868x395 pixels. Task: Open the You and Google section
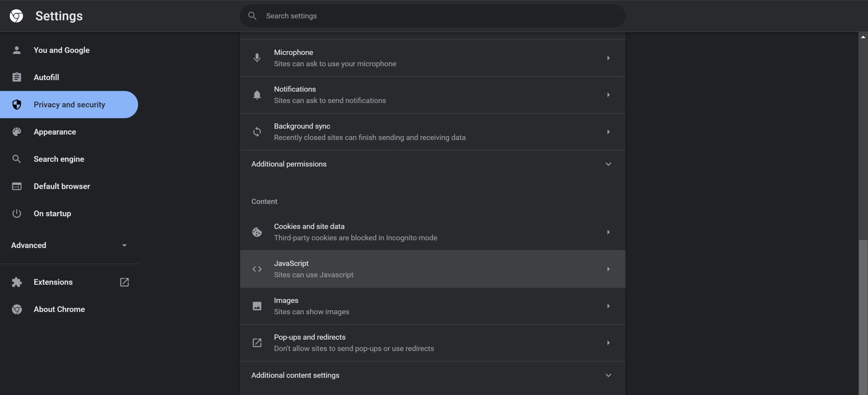tap(61, 50)
